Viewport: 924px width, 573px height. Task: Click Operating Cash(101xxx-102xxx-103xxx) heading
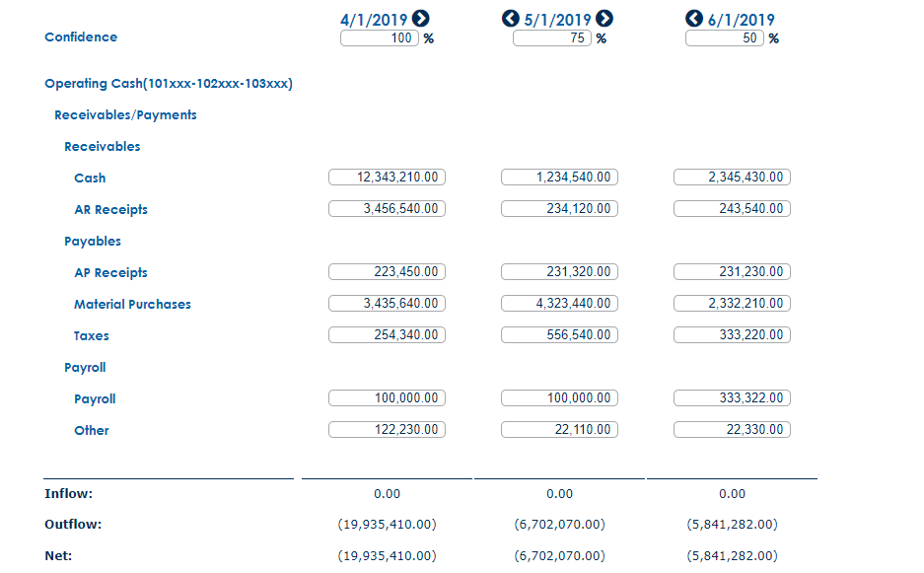(x=169, y=84)
